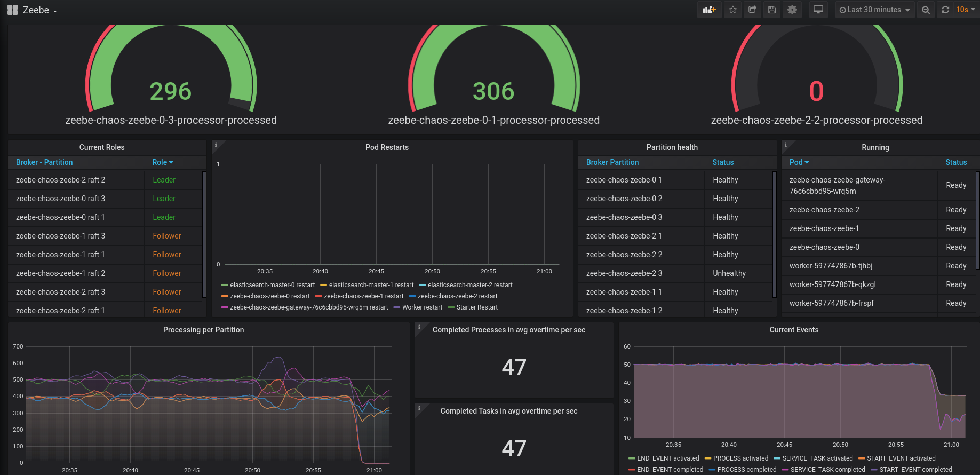Select zeebe-chaos-zeebe-2 raft 2 row

click(105, 180)
